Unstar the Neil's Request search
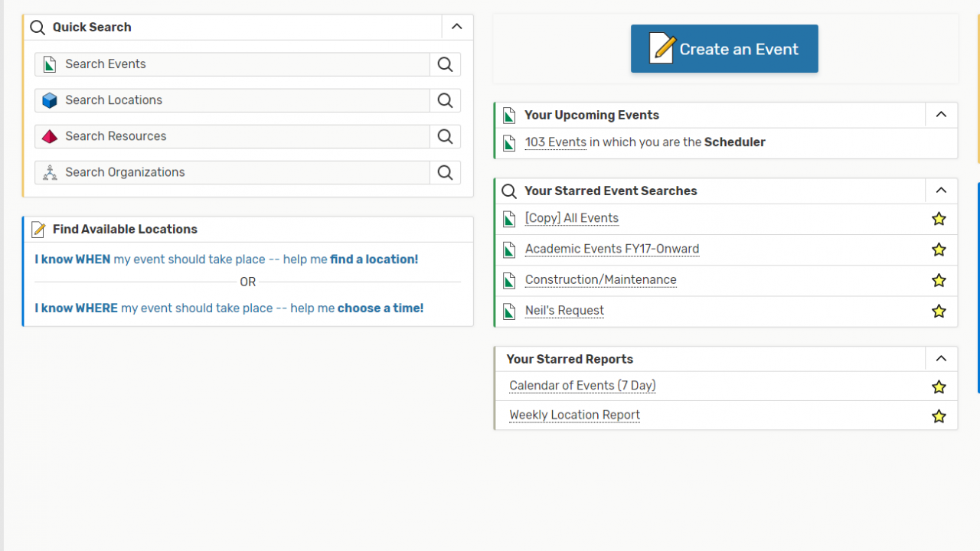This screenshot has height=551, width=980. [x=939, y=311]
